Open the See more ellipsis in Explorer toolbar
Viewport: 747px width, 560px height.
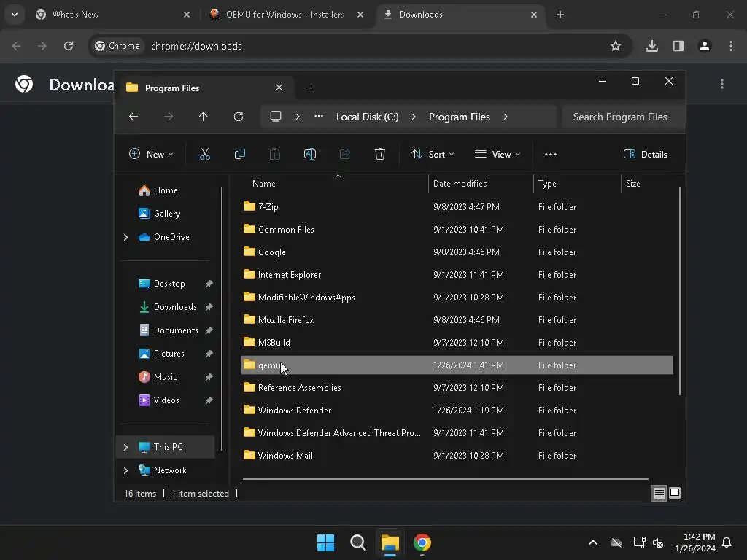[x=551, y=155]
